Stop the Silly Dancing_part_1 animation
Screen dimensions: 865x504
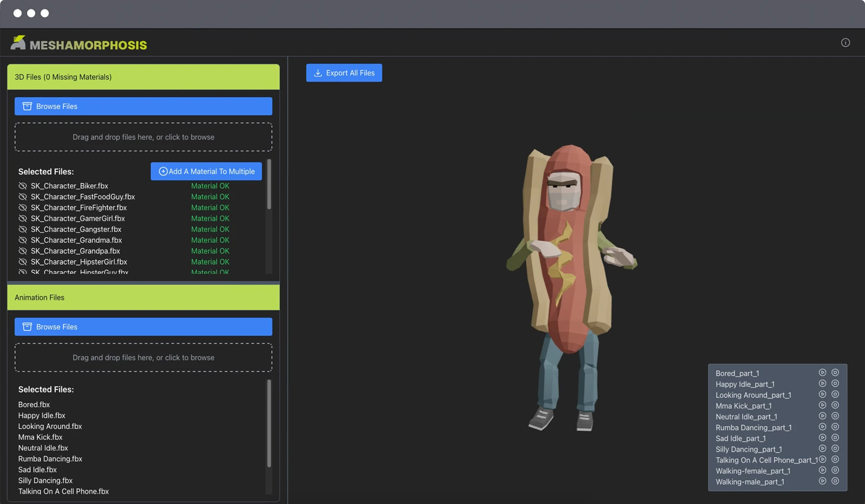(835, 449)
